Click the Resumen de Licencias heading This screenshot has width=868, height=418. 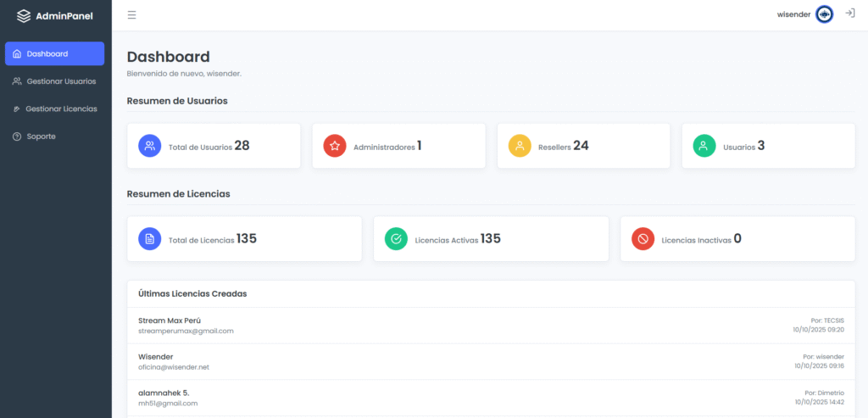pos(178,194)
